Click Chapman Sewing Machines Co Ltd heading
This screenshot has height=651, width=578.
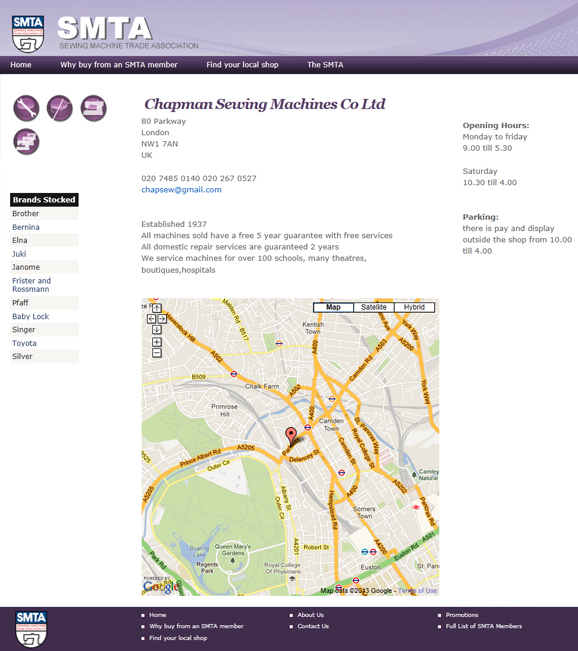tap(265, 104)
